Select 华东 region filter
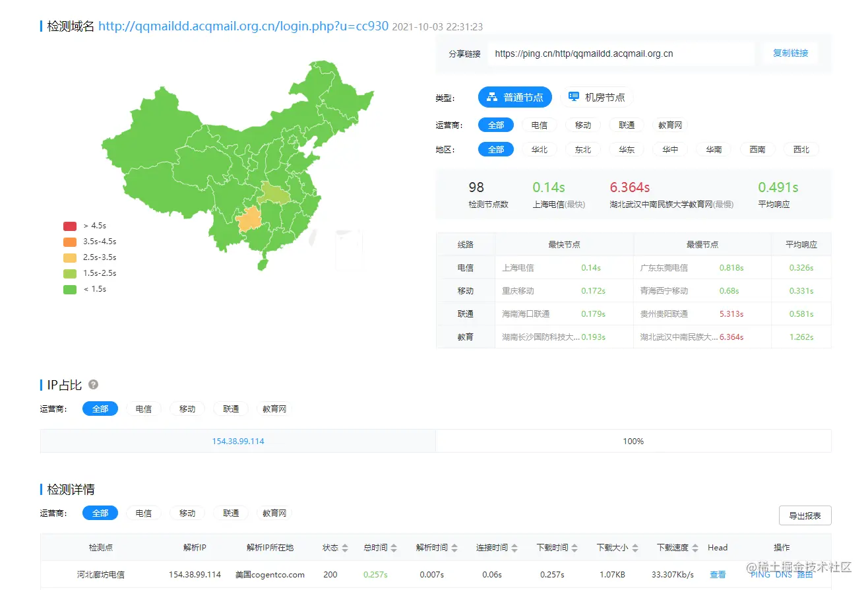 pos(627,149)
